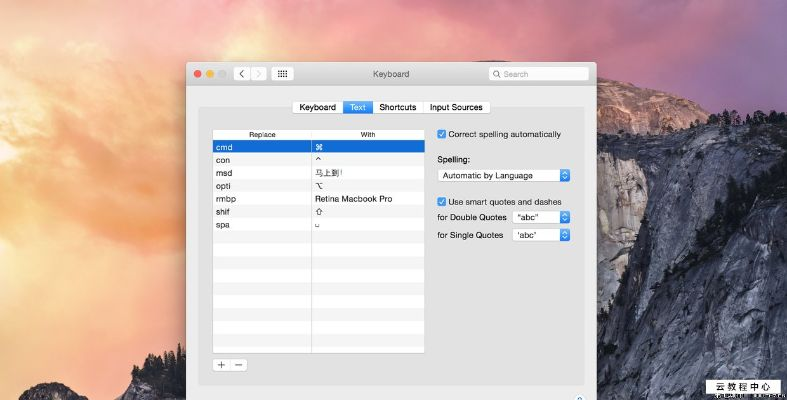Open the Shortcuts tab
Viewport: 787px width, 400px height.
(x=397, y=107)
